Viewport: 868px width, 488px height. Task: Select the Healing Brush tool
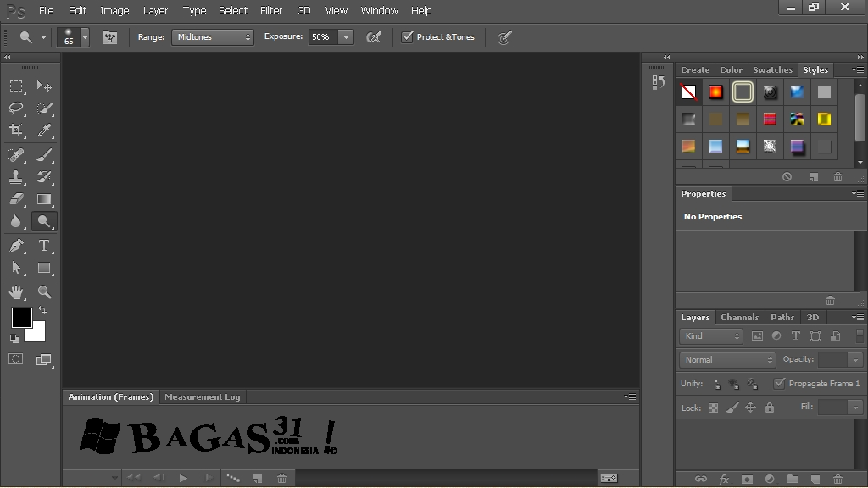pyautogui.click(x=16, y=154)
